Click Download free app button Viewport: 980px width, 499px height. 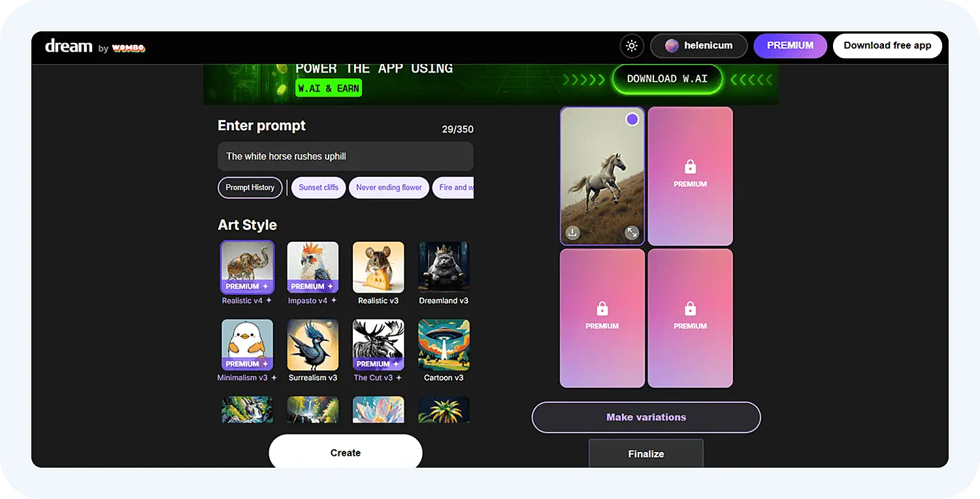(x=887, y=46)
